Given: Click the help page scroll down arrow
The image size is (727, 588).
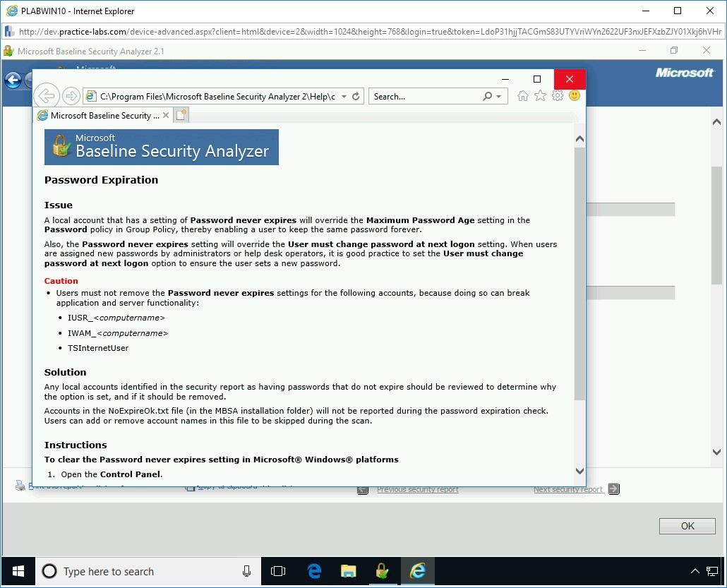Looking at the screenshot, I should (x=579, y=471).
